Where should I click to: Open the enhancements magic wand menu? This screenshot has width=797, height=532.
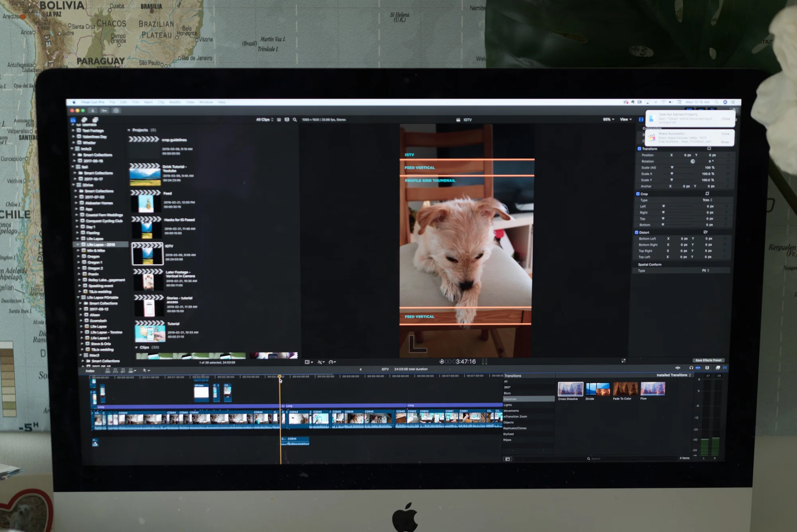coord(321,362)
